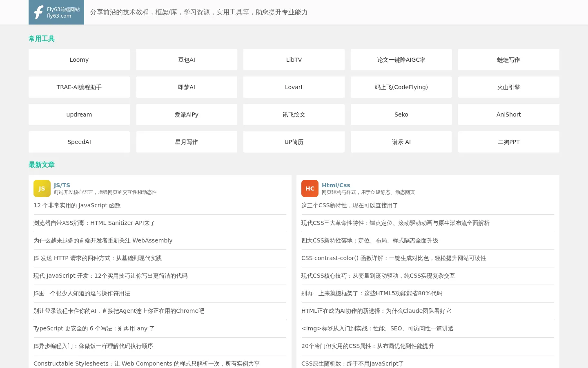Click the site slogan text in header
Viewport: 588px width, 368px height.
tap(199, 12)
